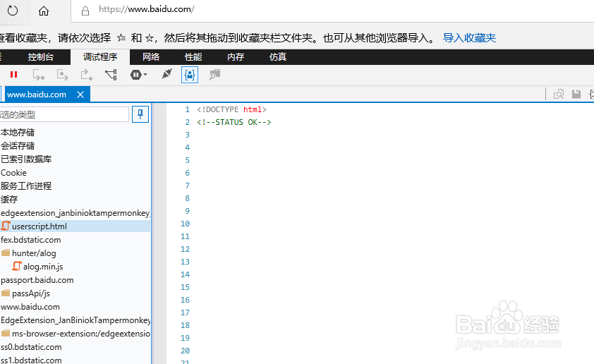
Task: Close the www.baidu.com file tab
Action: [x=80, y=95]
